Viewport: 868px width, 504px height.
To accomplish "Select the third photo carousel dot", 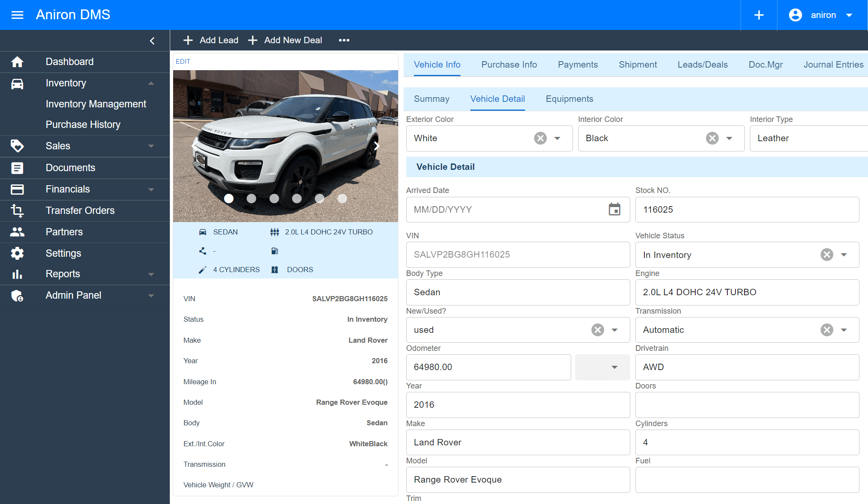I will pos(274,199).
